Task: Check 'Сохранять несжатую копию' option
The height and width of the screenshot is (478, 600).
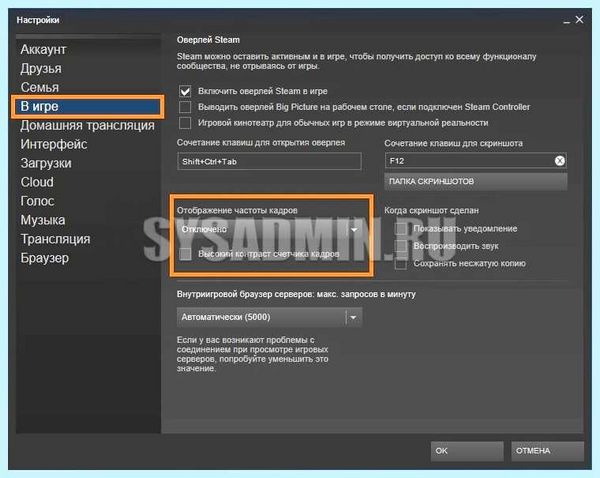Action: (x=401, y=263)
